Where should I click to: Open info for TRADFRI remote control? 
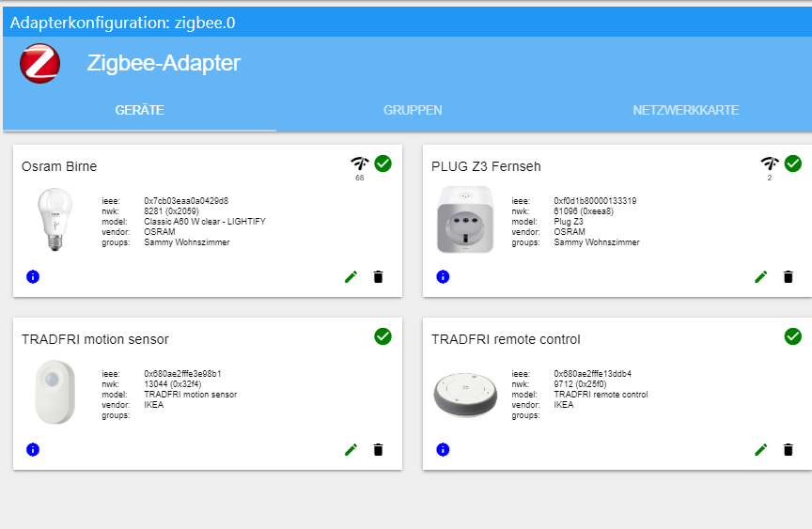tap(443, 450)
